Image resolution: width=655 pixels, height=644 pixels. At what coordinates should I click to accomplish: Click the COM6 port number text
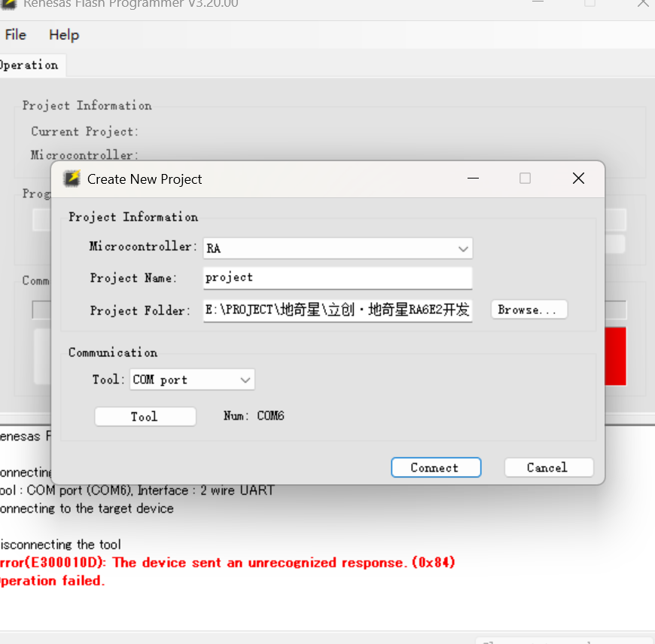270,416
